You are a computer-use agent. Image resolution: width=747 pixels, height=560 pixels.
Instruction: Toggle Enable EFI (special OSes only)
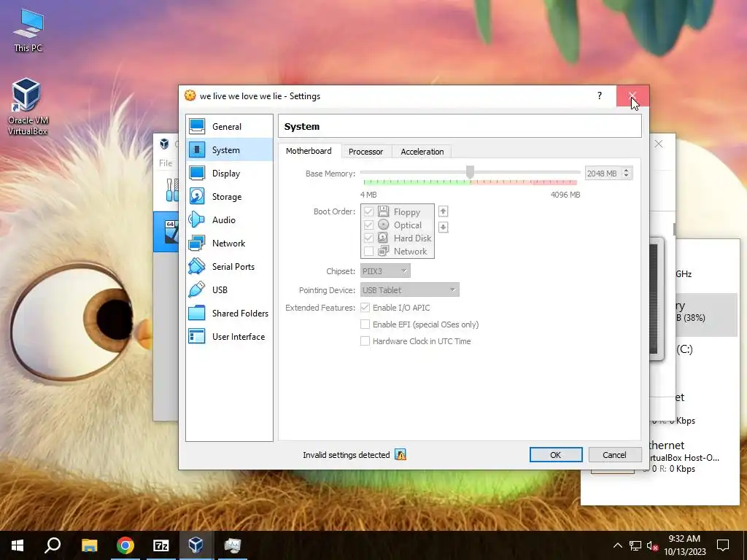click(365, 324)
